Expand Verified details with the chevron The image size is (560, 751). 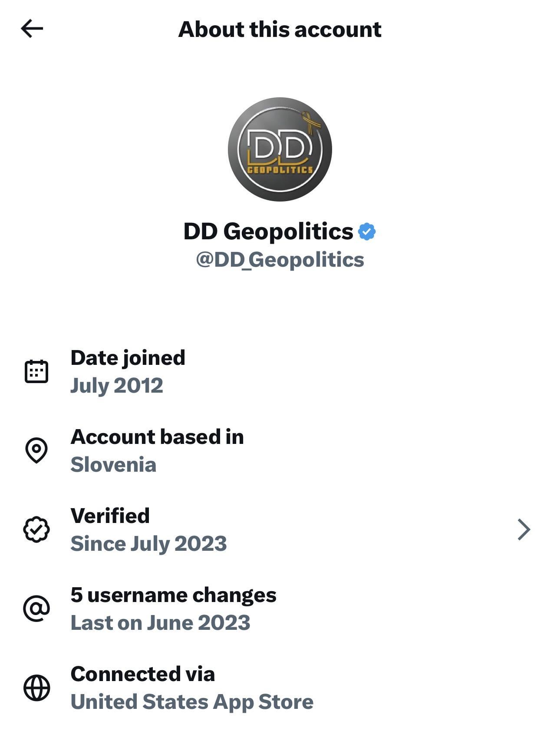point(524,529)
